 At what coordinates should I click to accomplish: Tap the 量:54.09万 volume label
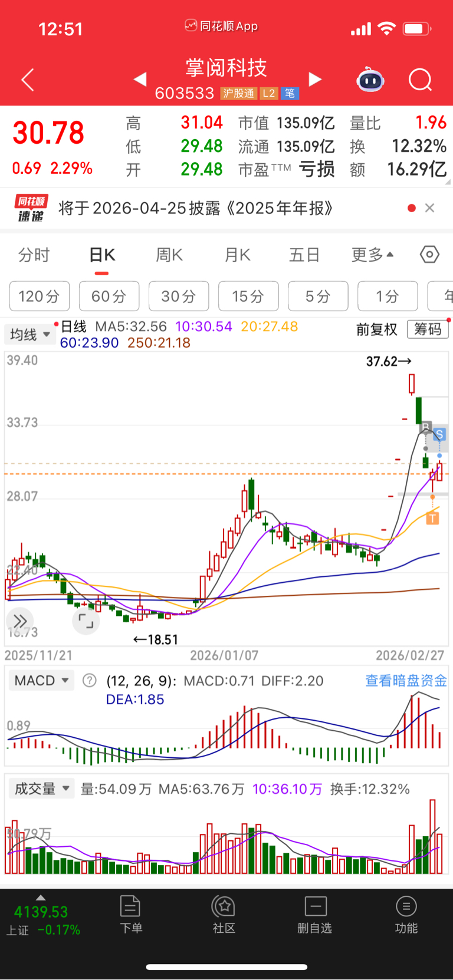pos(116,789)
